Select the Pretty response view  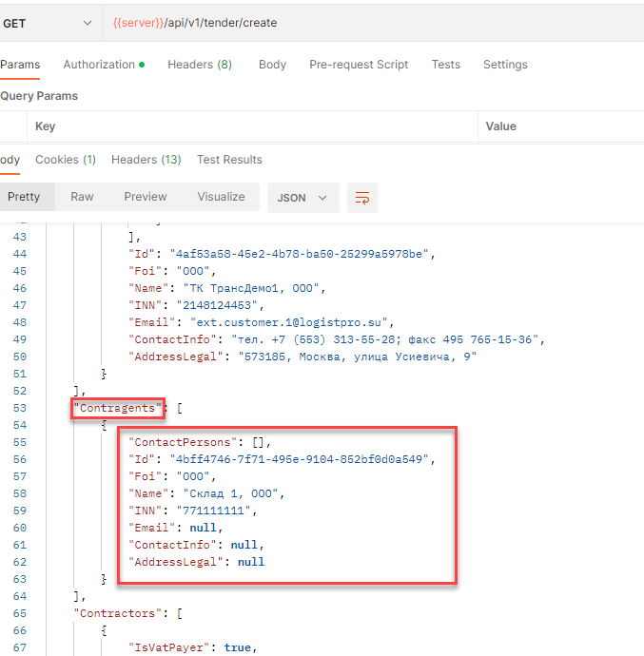(24, 197)
